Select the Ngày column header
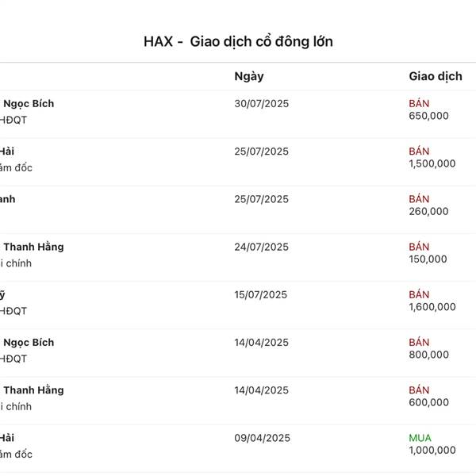 point(249,76)
